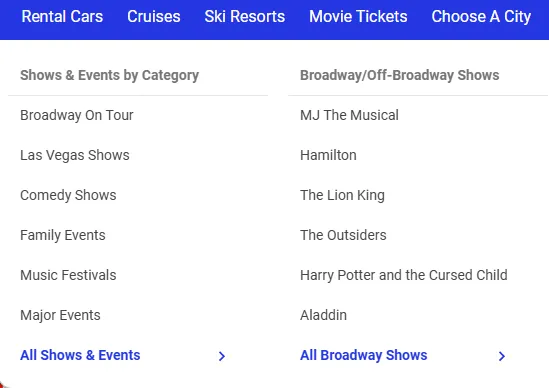The height and width of the screenshot is (388, 549).
Task: Open the Choose A City menu
Action: [481, 16]
